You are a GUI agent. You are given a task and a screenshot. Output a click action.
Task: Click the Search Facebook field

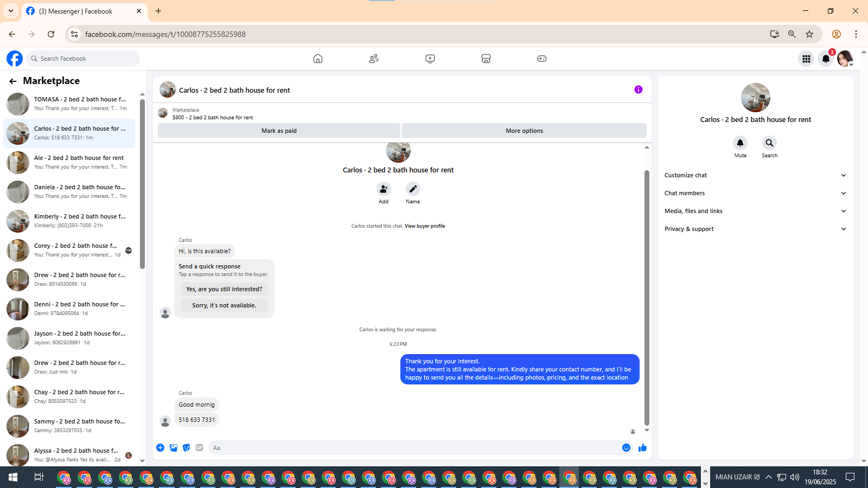84,59
